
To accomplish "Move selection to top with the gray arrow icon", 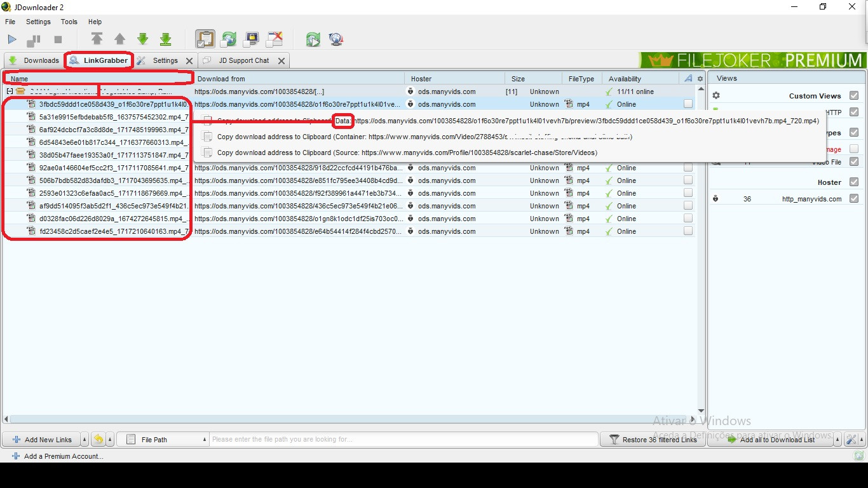I will tap(97, 39).
